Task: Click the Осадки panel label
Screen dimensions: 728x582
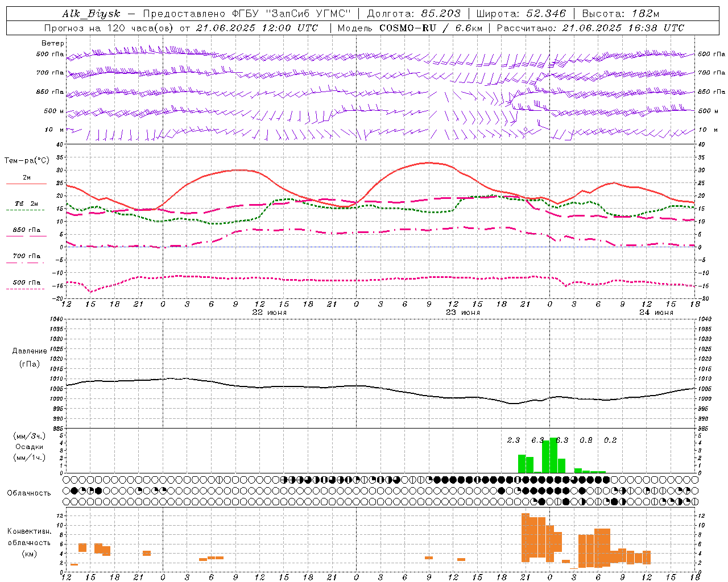Action: coord(29,447)
